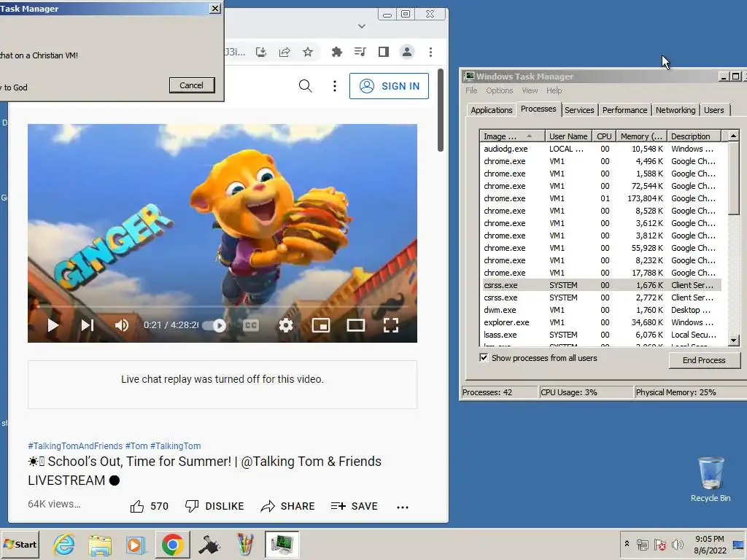
Task: Open the #Tom hashtag link
Action: point(136,446)
